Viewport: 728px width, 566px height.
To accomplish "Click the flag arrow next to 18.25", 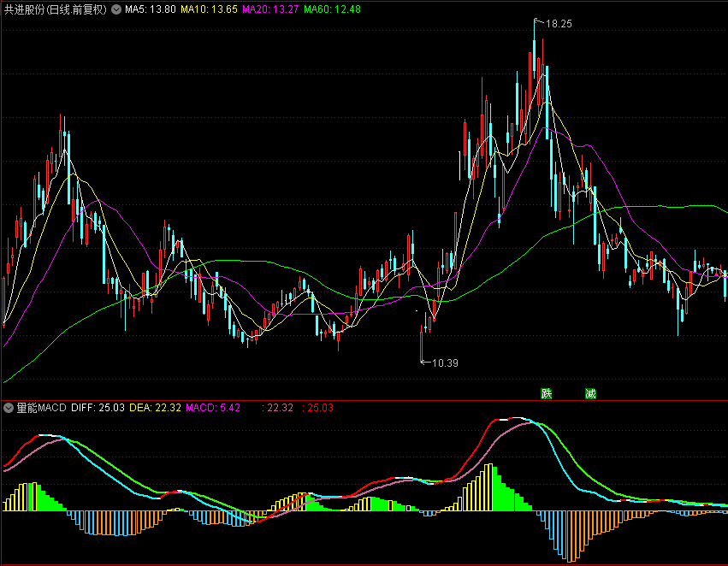I will pos(539,21).
